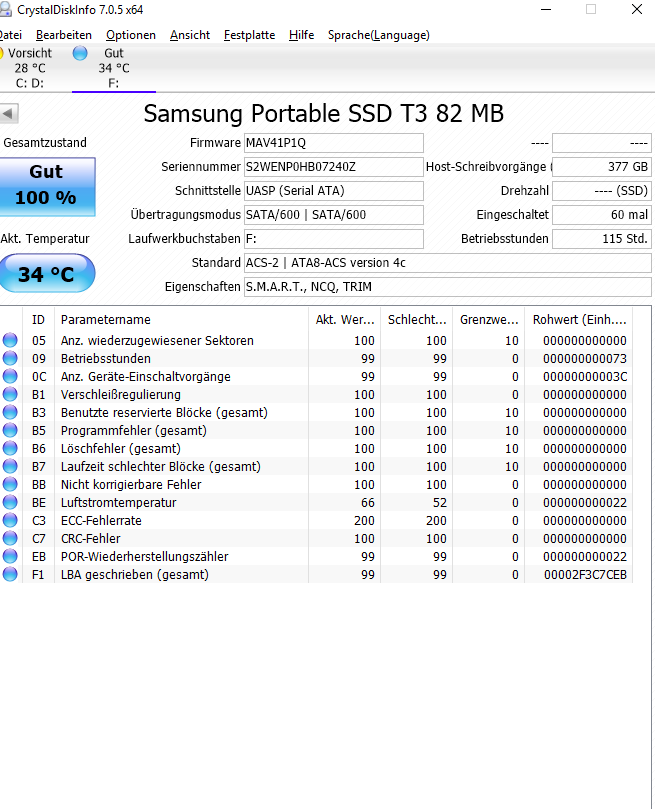Open the Sprache(Language) menu

[379, 35]
